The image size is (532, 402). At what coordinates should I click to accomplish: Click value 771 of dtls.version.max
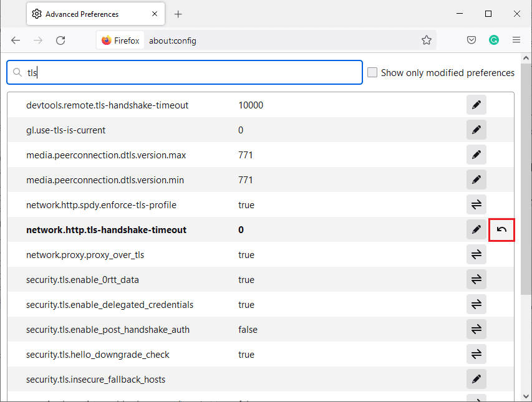click(x=246, y=155)
